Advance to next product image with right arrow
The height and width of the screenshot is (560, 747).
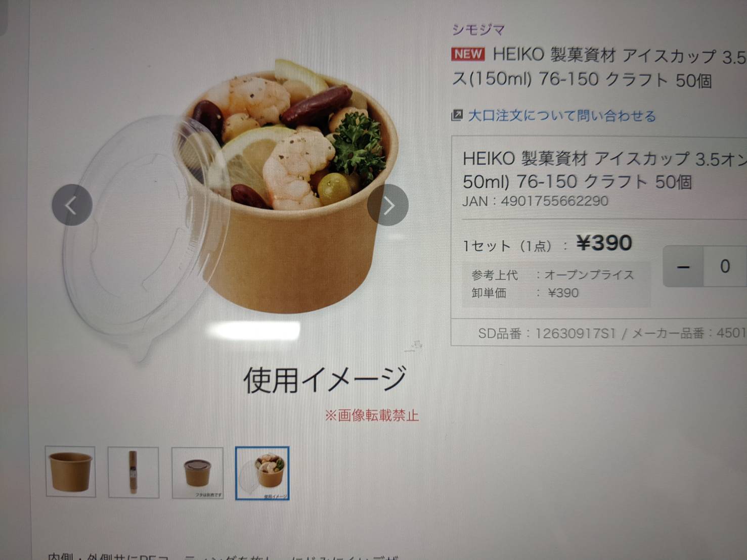[388, 205]
